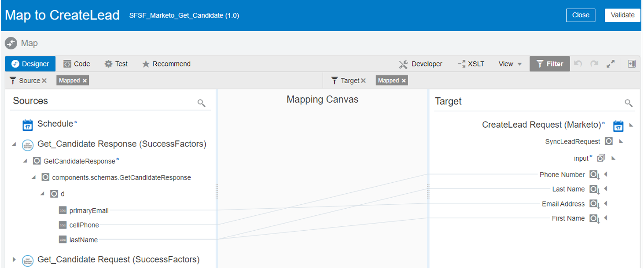Click the GetCandidateResponse element icon
The image size is (644, 269).
37,161
